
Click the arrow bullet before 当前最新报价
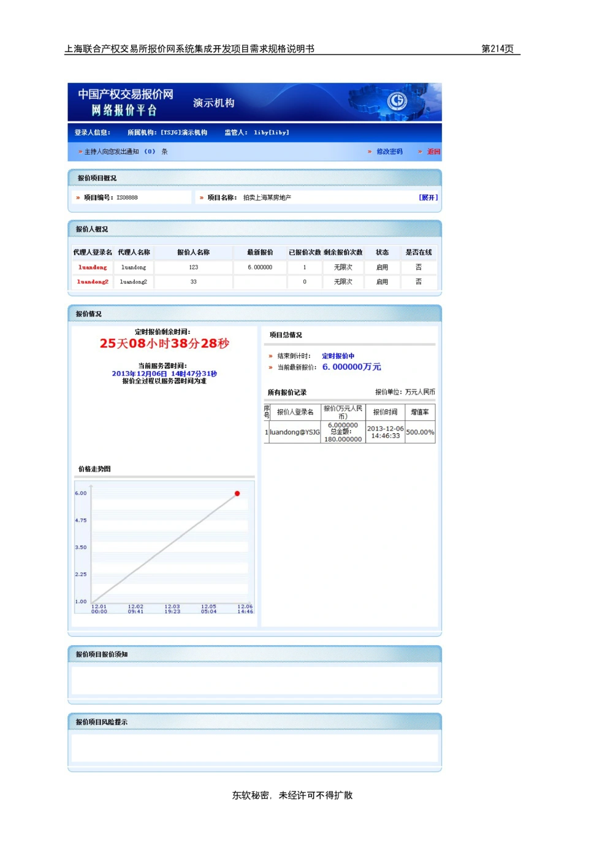[270, 367]
